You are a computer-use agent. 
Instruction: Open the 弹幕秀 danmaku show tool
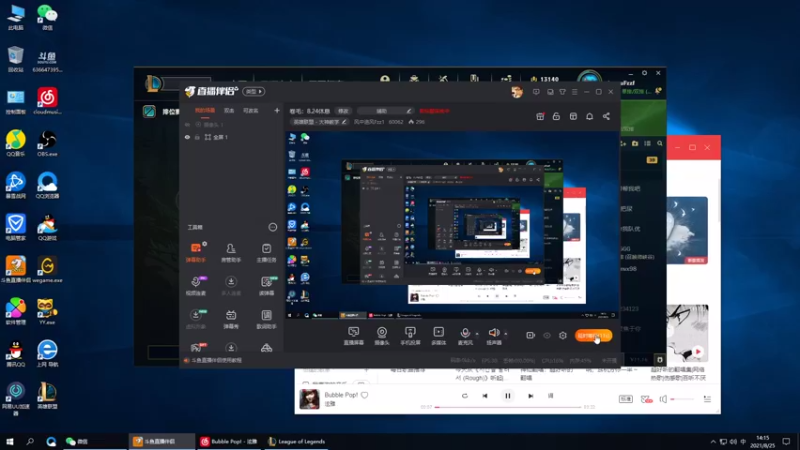(231, 319)
